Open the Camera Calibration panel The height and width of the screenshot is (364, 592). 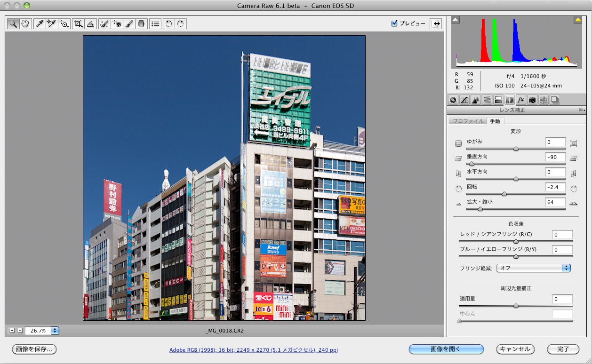[532, 100]
